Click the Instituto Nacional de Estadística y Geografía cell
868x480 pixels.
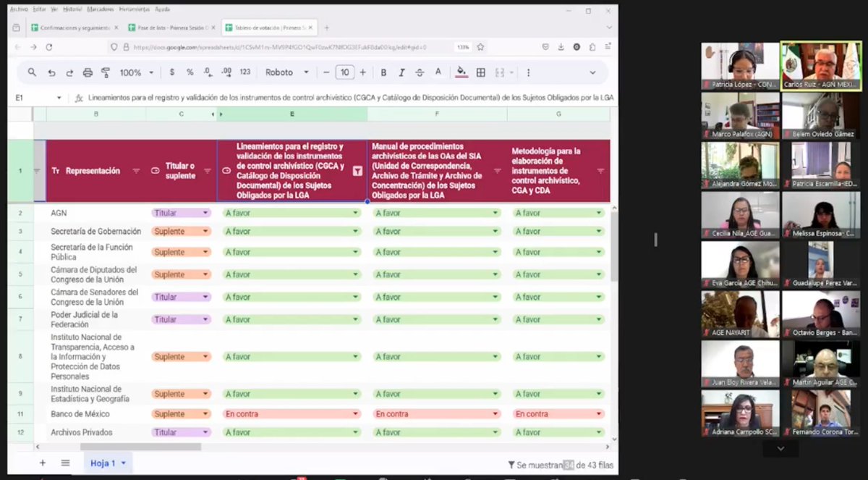[x=96, y=394]
